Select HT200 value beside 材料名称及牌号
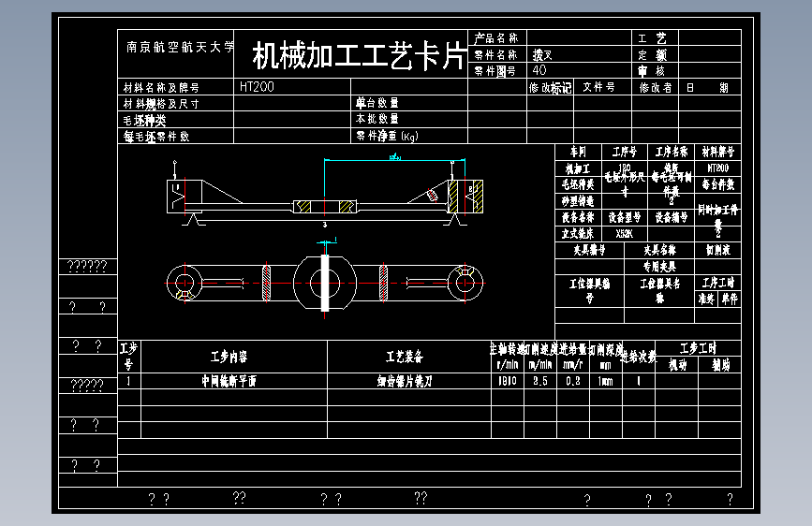Image resolution: width=812 pixels, height=526 pixels. pyautogui.click(x=257, y=86)
